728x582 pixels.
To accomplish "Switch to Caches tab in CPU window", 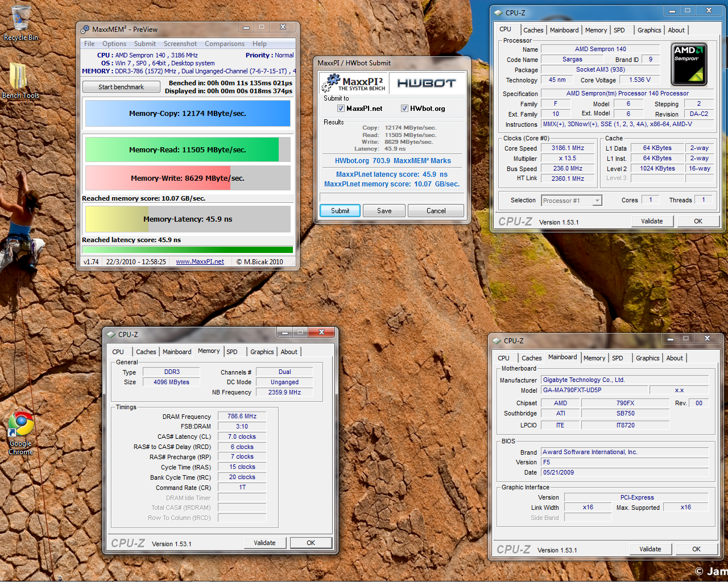I will [x=533, y=30].
